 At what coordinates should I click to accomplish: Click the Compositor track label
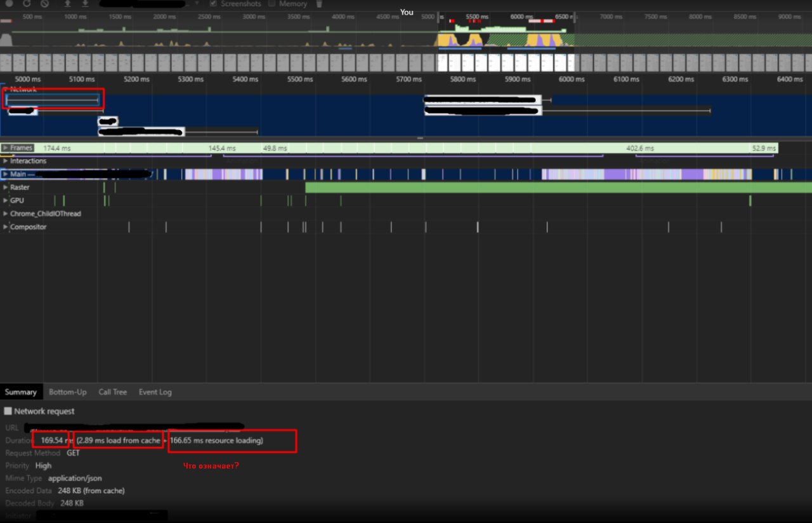click(28, 227)
